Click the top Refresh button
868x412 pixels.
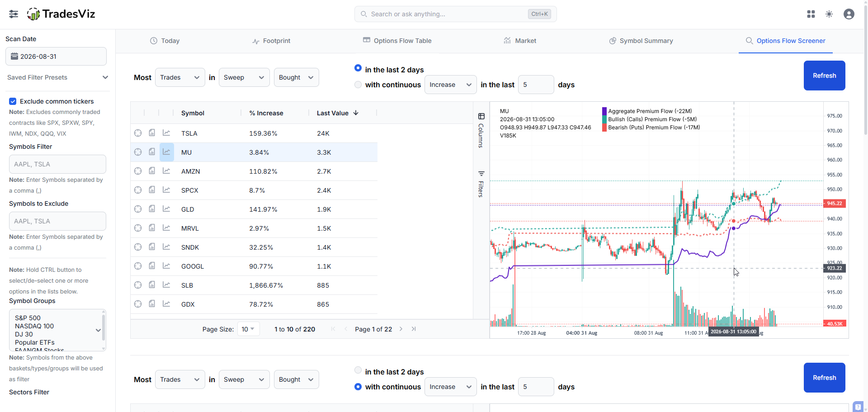[824, 76]
